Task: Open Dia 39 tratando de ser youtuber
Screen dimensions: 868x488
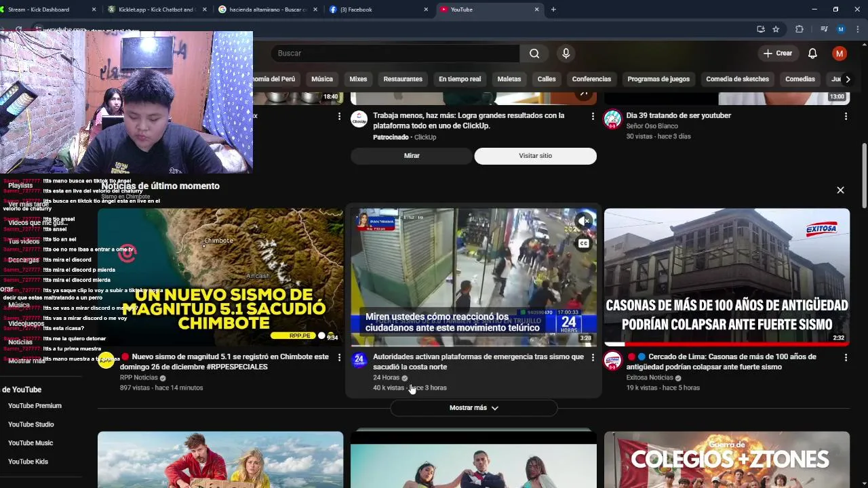Action: pyautogui.click(x=678, y=115)
